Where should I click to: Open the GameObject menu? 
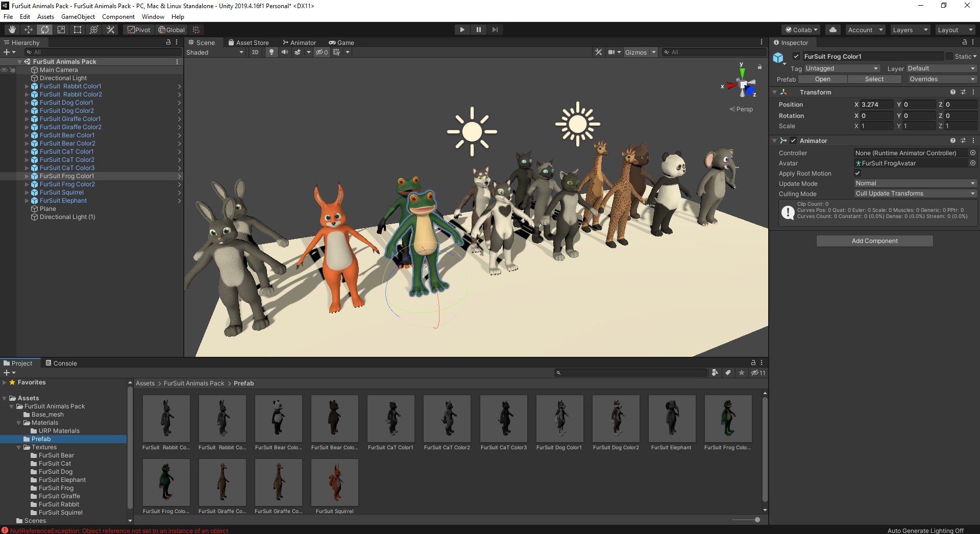pyautogui.click(x=78, y=17)
